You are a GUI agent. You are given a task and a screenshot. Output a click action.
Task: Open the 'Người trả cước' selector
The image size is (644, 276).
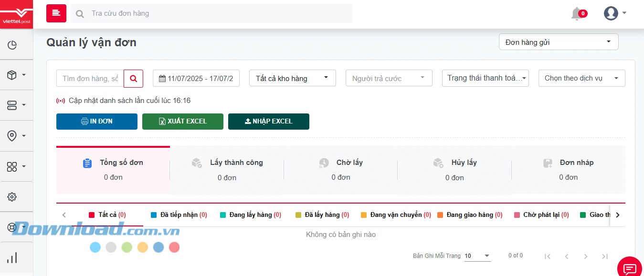click(x=389, y=78)
